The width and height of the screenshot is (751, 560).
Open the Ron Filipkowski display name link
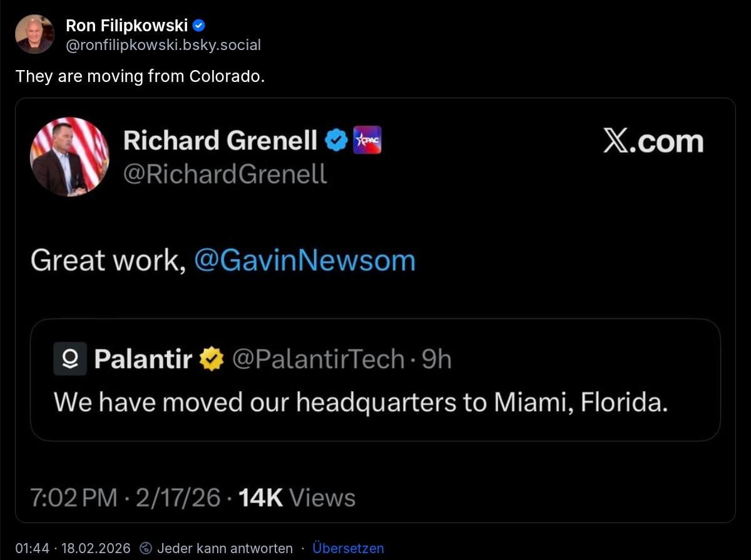(126, 26)
